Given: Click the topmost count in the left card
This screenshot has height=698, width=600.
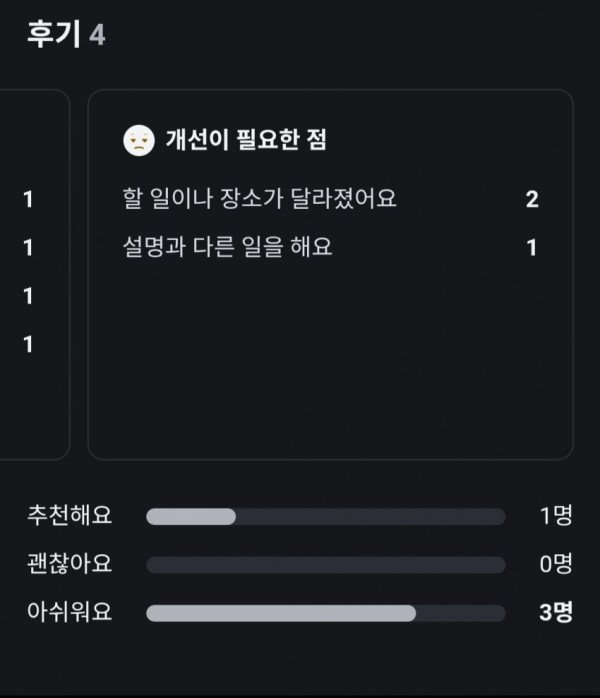Looking at the screenshot, I should pyautogui.click(x=28, y=199).
